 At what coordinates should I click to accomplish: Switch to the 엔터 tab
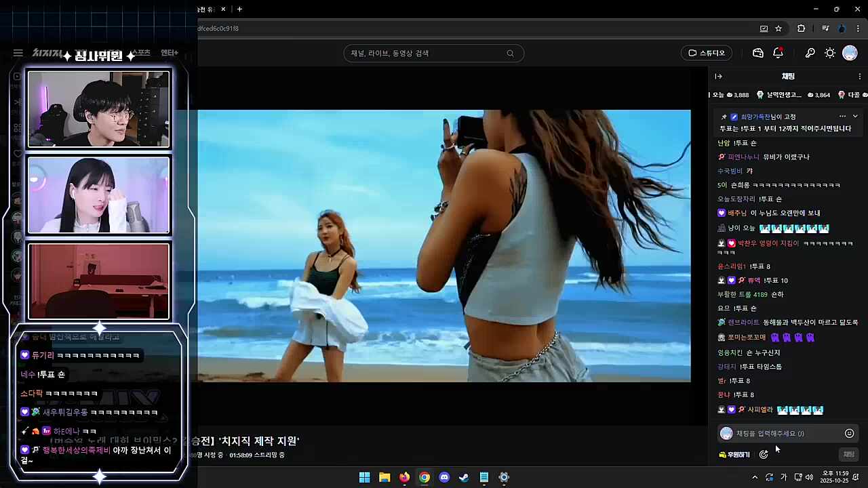pos(169,52)
